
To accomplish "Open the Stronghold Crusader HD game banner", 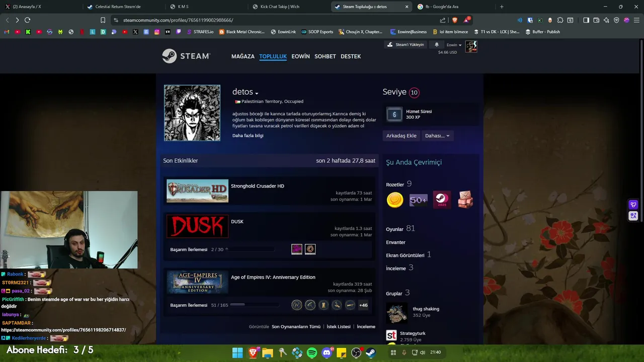I will (197, 191).
